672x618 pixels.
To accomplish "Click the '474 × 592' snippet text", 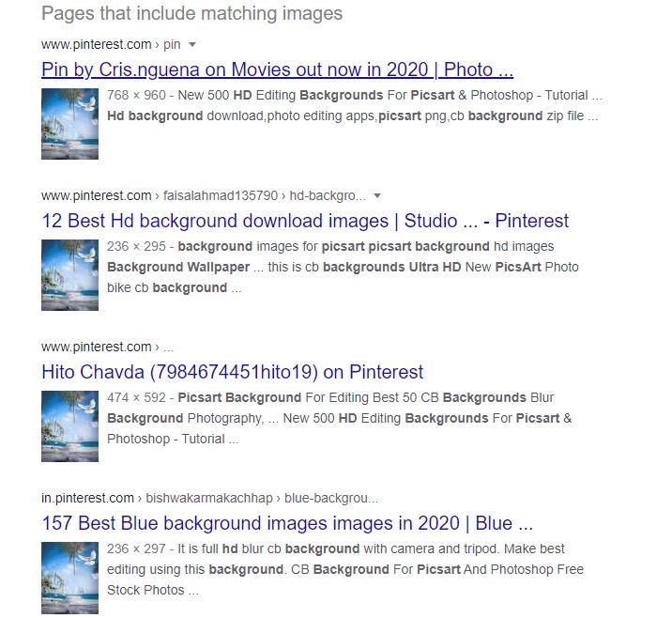I will click(x=136, y=397).
